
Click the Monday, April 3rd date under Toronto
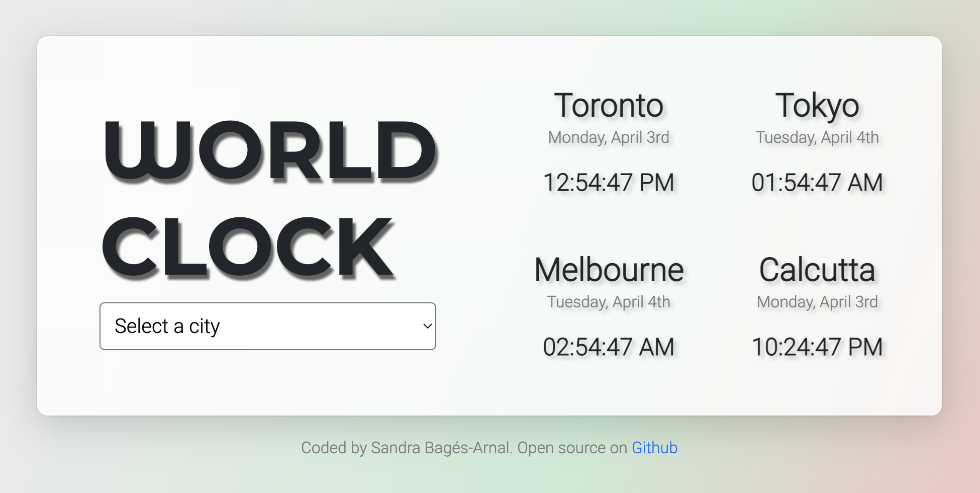point(609,137)
